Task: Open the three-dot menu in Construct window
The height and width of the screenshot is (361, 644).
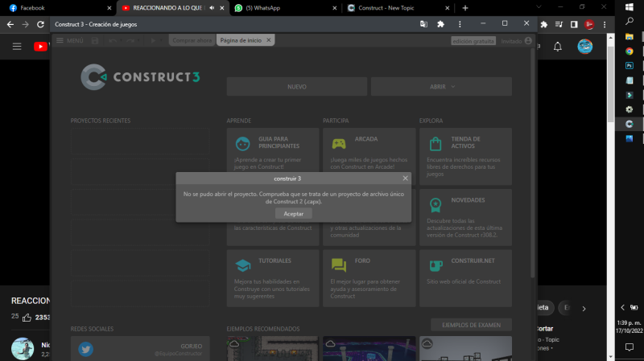Action: coord(460,24)
